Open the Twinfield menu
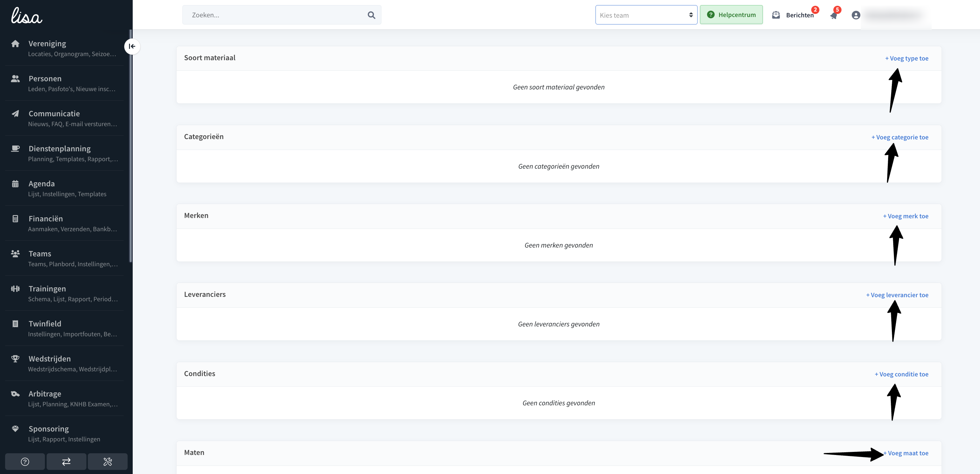 tap(64, 328)
